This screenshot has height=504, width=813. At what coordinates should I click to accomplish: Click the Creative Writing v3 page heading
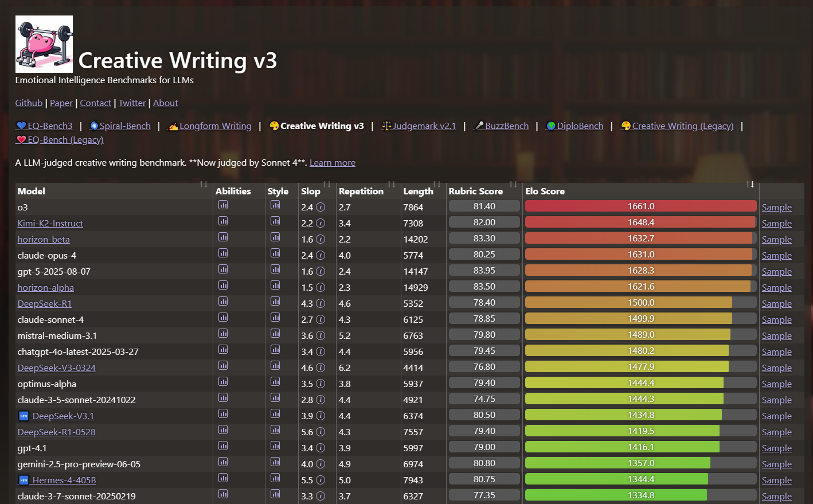point(178,60)
